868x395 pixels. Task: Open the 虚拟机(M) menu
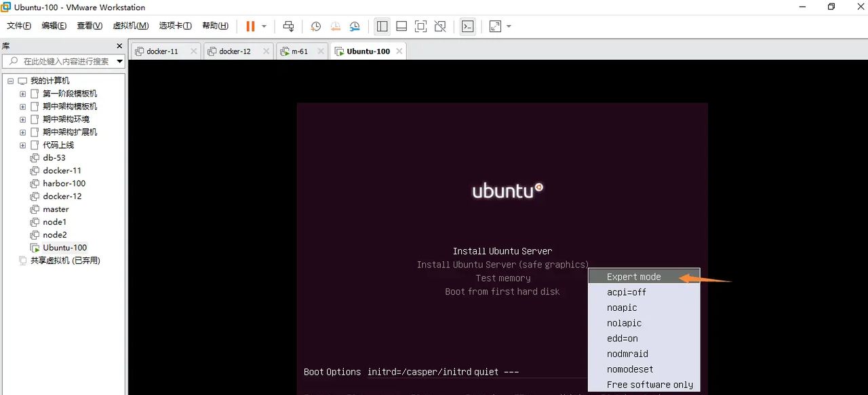click(x=131, y=26)
